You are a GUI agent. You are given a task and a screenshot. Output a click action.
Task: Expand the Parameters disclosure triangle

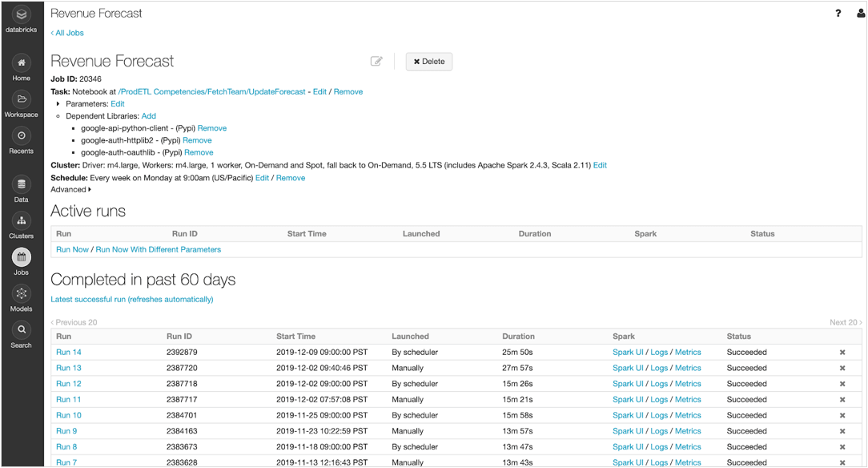tap(58, 104)
